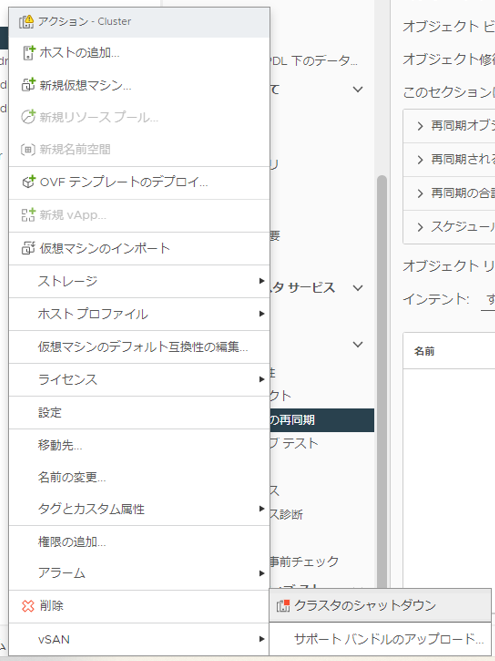Click the OVF テンプレートのデプロイ icon
This screenshot has height=661, width=495.
pyautogui.click(x=28, y=182)
